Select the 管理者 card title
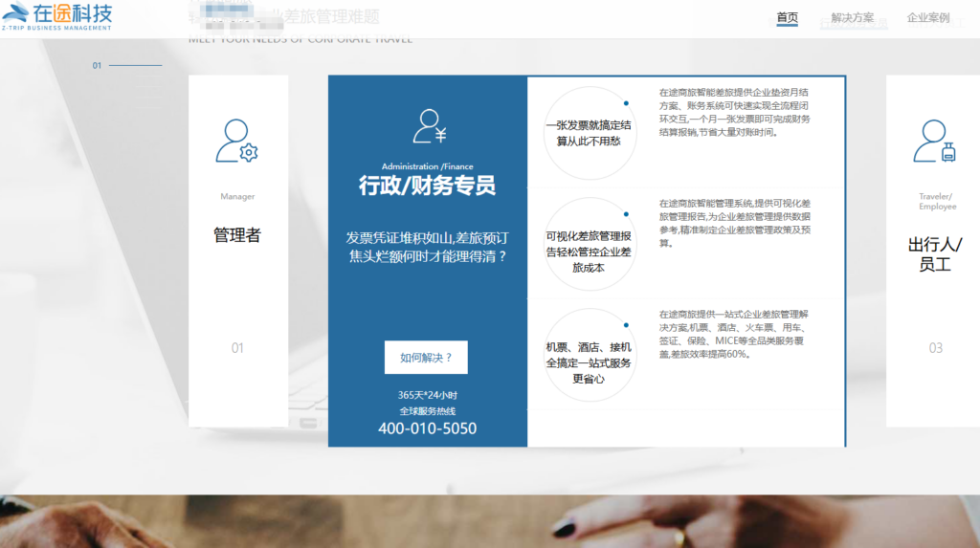The height and width of the screenshot is (548, 980). 237,235
